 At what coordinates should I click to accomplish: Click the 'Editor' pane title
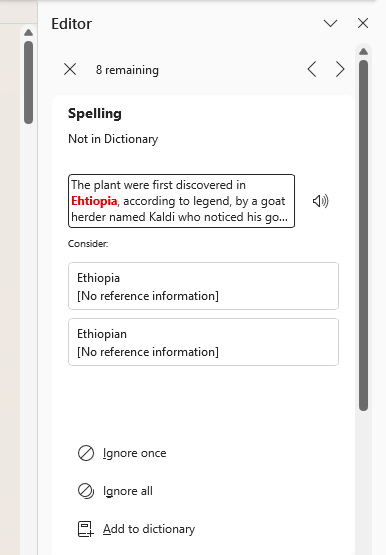click(x=71, y=24)
